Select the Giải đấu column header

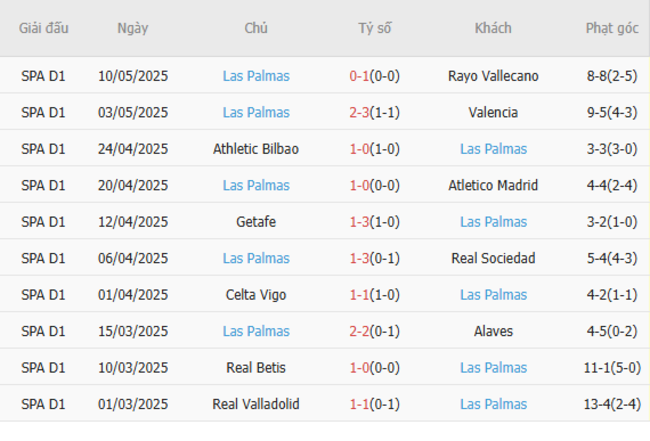[43, 28]
